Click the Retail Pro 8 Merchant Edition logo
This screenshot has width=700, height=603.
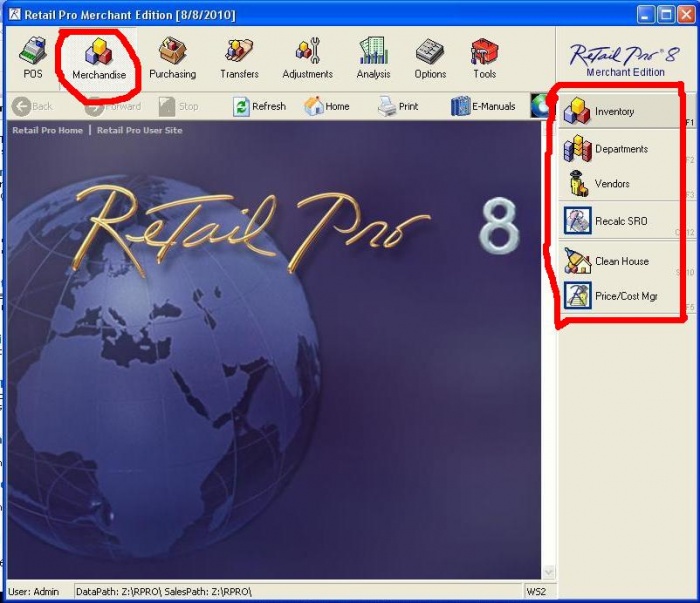pyautogui.click(x=625, y=60)
